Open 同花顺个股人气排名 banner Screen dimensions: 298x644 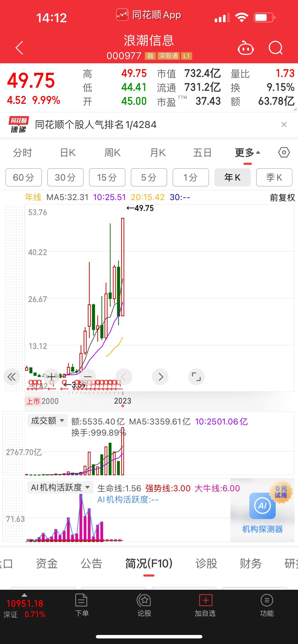(x=149, y=124)
